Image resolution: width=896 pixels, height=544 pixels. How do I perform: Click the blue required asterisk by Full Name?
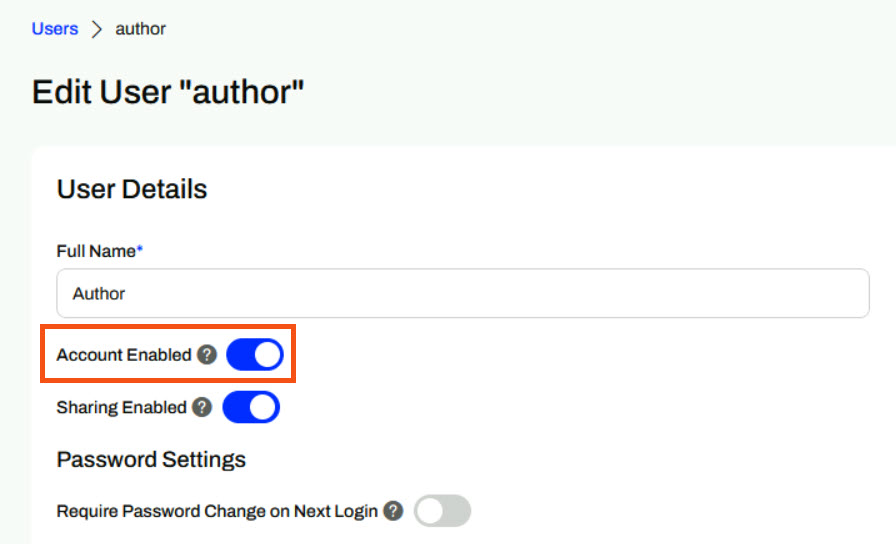point(139,249)
